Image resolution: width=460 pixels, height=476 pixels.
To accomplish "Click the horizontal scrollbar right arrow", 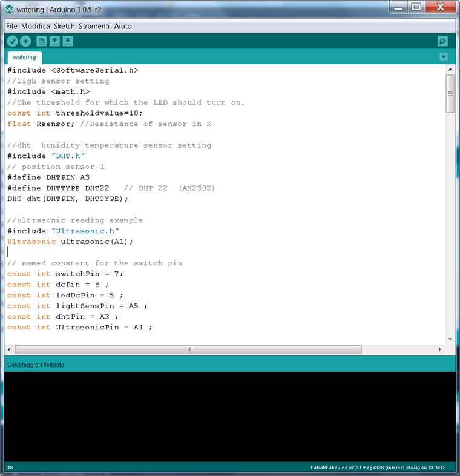I will pyautogui.click(x=440, y=349).
